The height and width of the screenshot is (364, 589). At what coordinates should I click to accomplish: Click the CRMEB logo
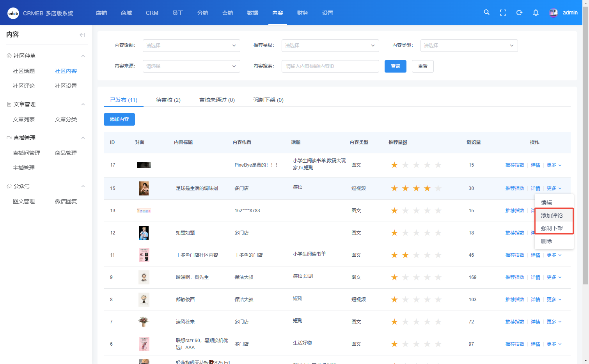click(13, 13)
